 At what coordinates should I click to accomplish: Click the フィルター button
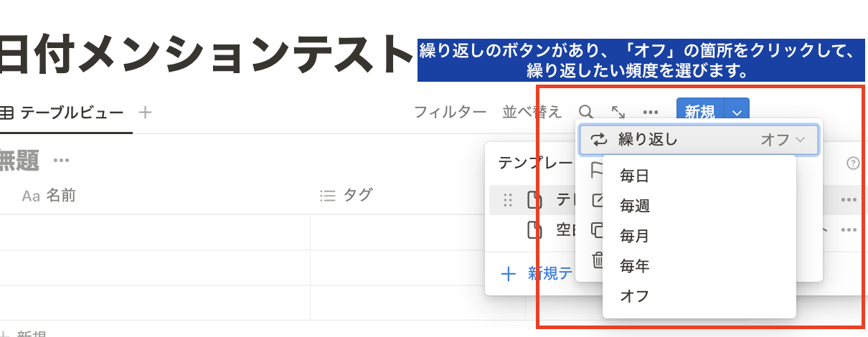click(450, 112)
